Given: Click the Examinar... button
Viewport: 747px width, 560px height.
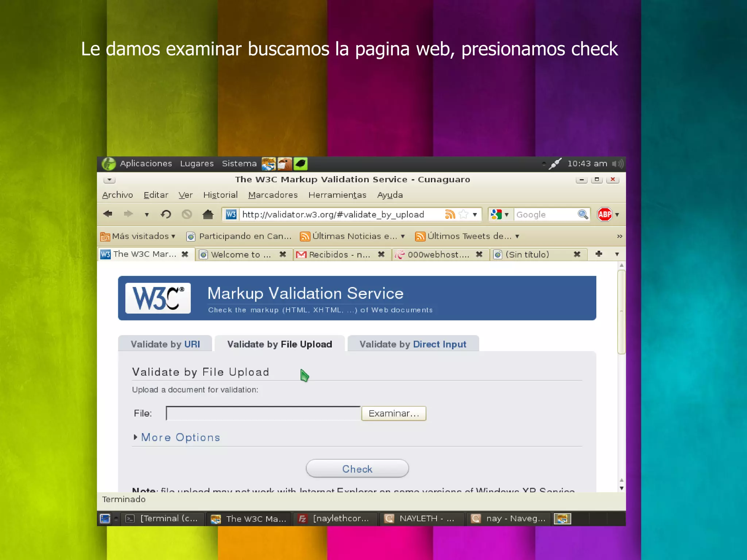Looking at the screenshot, I should (x=394, y=413).
